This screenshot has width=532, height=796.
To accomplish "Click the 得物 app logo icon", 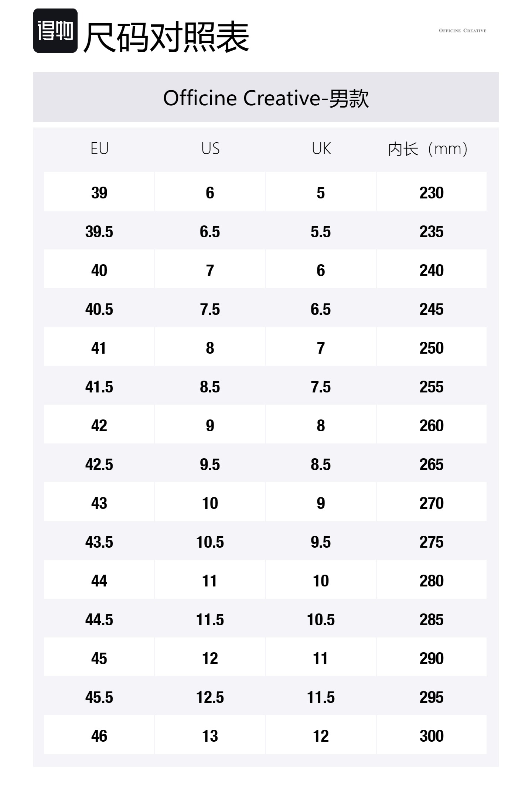I will [55, 31].
